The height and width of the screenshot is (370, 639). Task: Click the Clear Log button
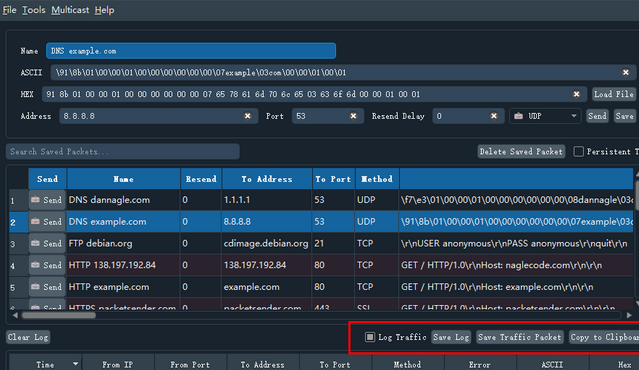[x=28, y=337]
